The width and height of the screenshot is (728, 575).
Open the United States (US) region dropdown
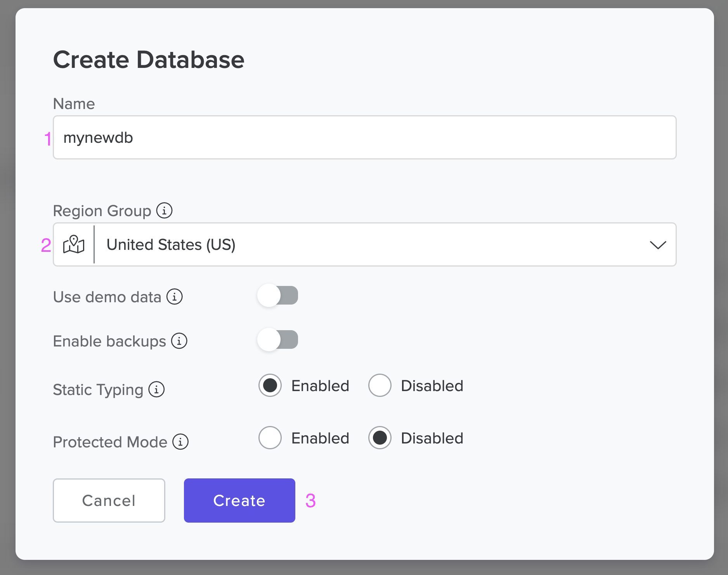point(365,244)
